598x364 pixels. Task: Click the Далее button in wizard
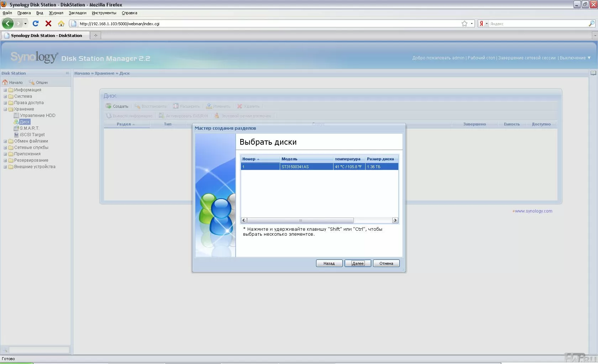click(358, 263)
